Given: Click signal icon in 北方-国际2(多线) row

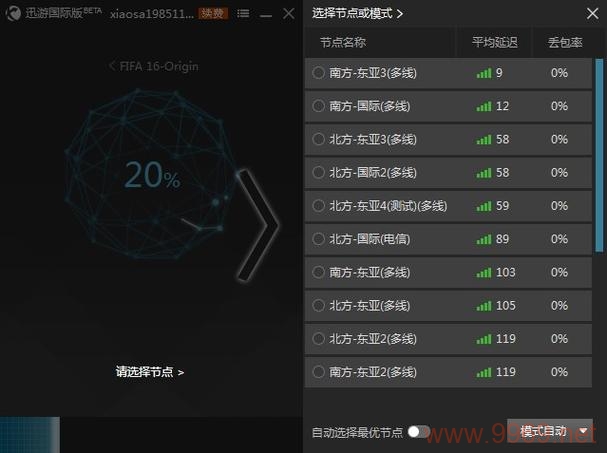Looking at the screenshot, I should click(x=484, y=173).
